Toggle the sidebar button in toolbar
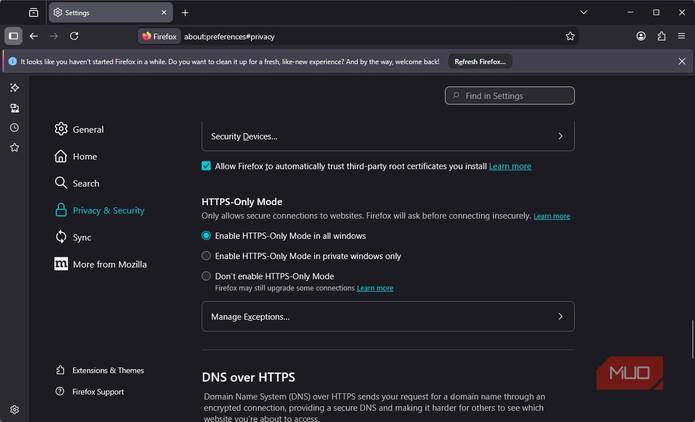Viewport: 695px width, 422px height. tap(14, 36)
